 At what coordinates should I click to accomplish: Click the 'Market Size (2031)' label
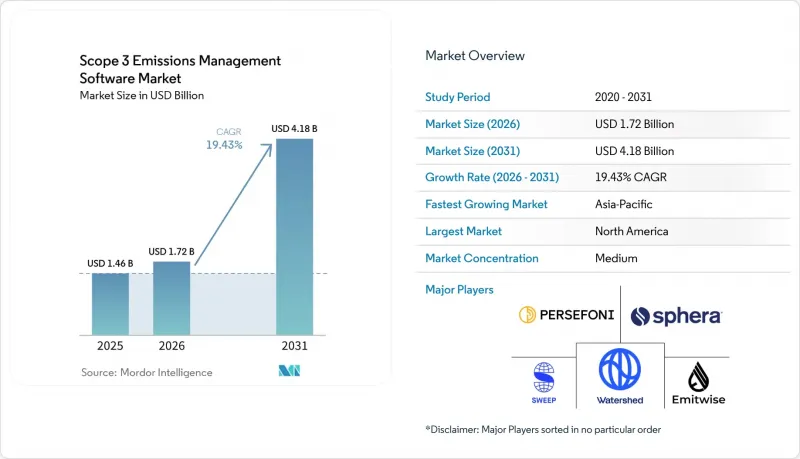472,151
